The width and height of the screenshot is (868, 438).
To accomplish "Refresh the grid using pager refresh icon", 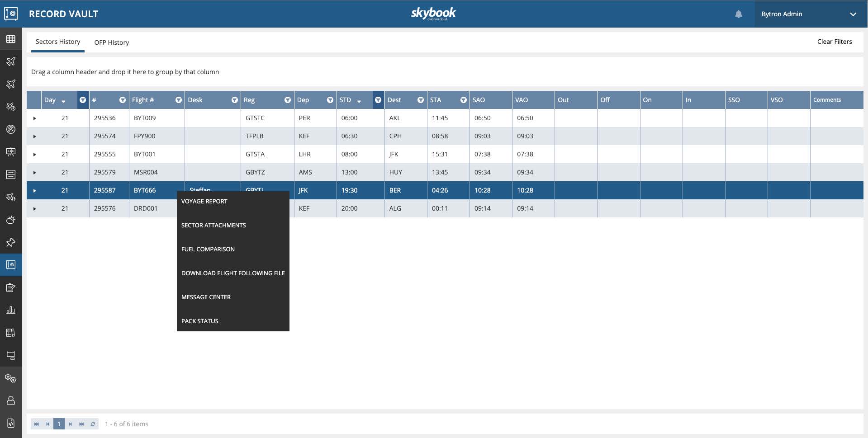I will (x=93, y=424).
